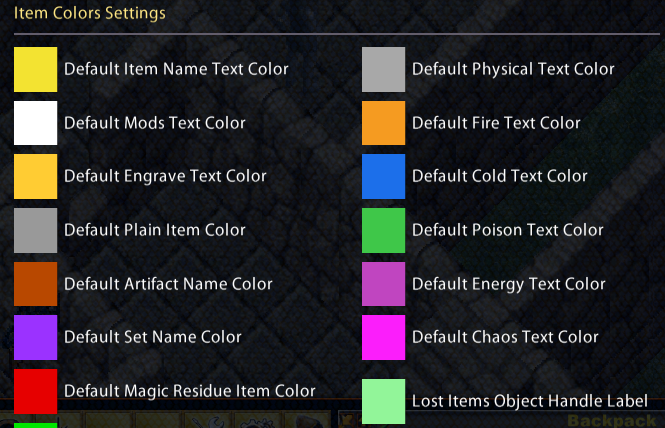Click the Default Fire Text Color label
665x428 pixels.
coord(496,123)
